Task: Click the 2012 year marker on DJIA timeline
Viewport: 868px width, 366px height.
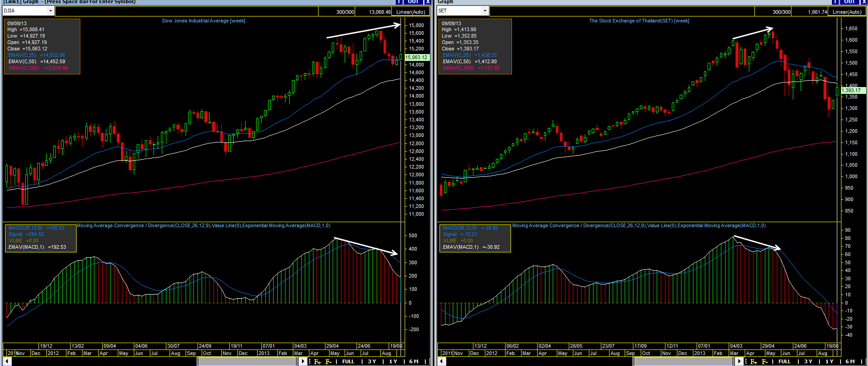Action: [53, 353]
